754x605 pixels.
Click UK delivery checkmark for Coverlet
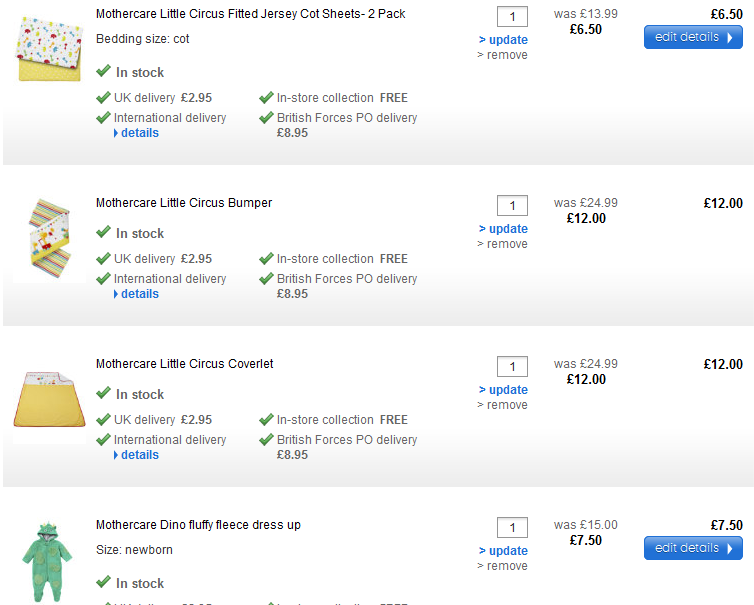(x=103, y=420)
